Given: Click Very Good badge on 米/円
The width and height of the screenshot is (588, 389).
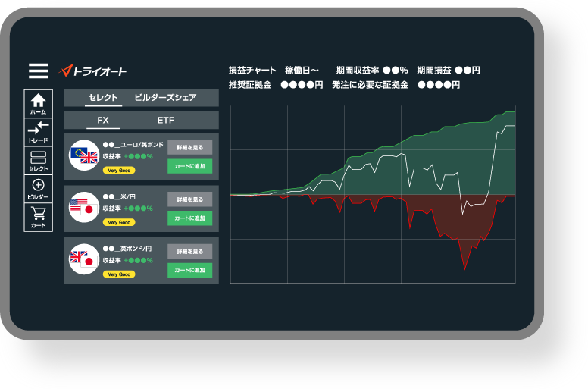Looking at the screenshot, I should [119, 223].
